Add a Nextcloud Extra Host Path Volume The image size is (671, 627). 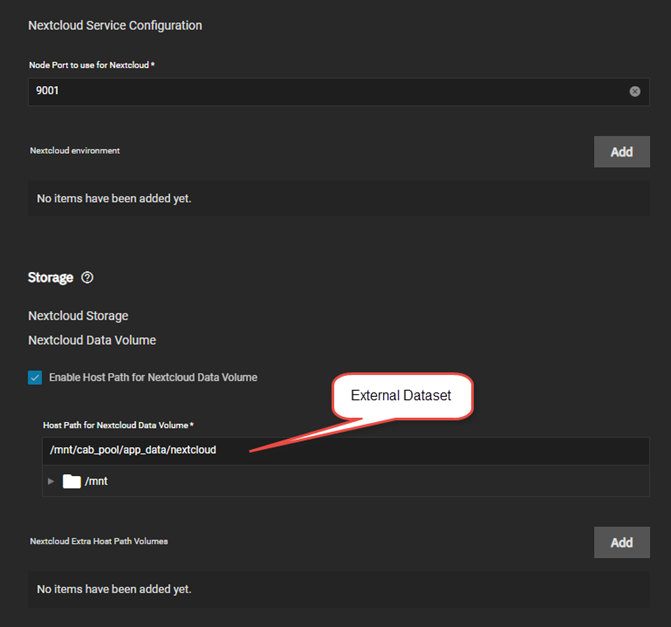(621, 542)
